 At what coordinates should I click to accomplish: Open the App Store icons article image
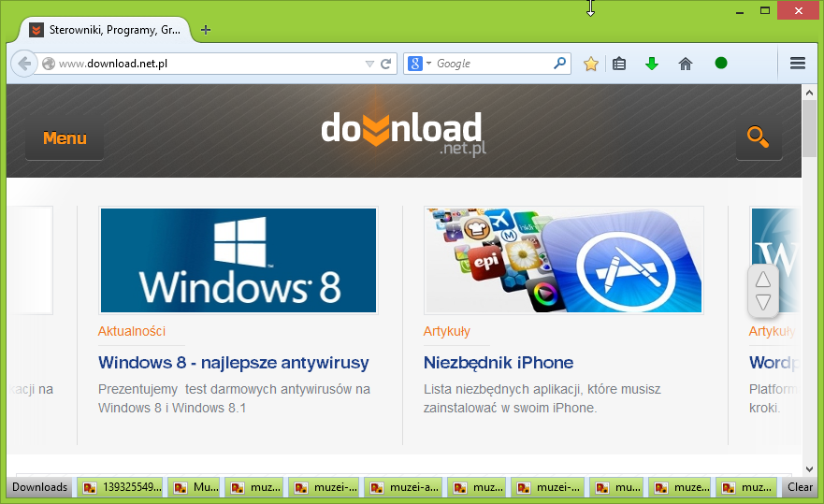coord(564,260)
